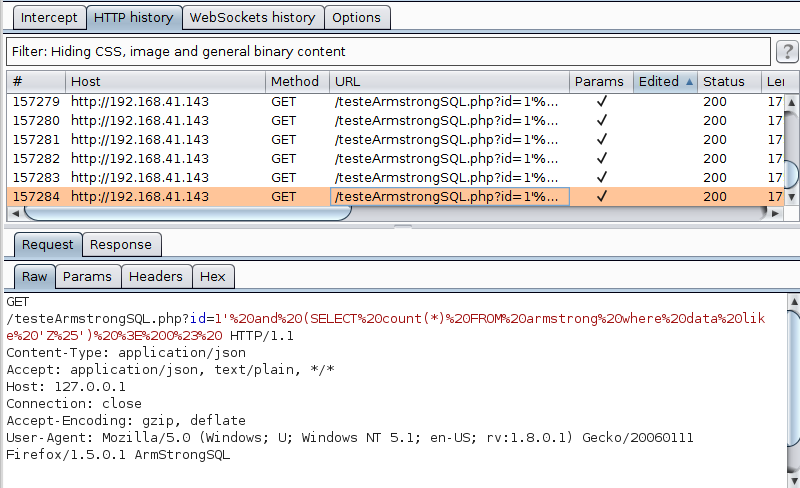
Task: Open the Params tab in request viewer
Action: click(88, 277)
